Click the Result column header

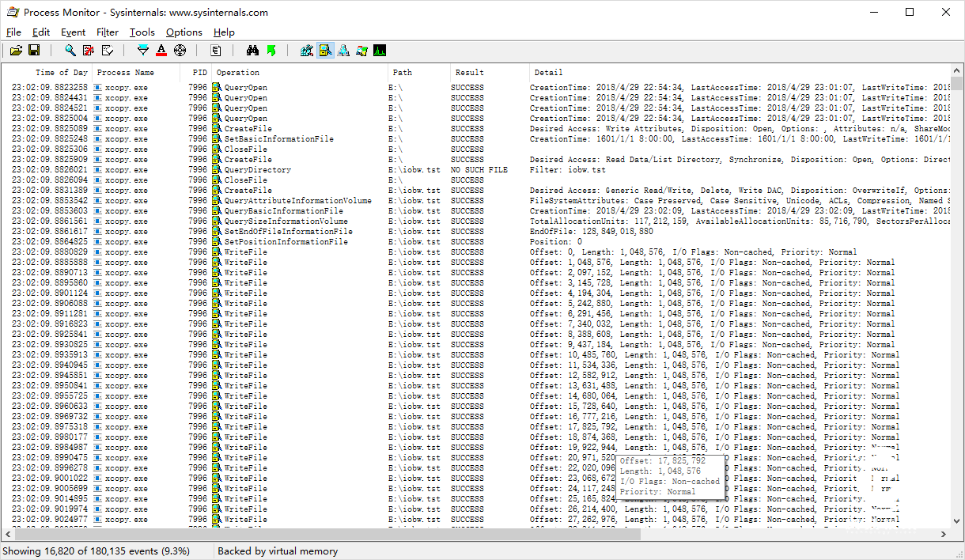[489, 72]
